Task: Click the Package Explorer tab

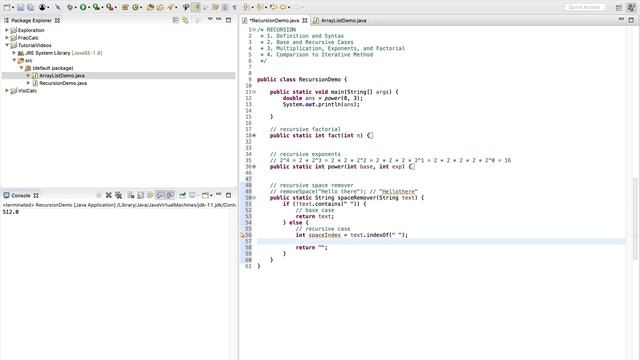Action: click(31, 20)
